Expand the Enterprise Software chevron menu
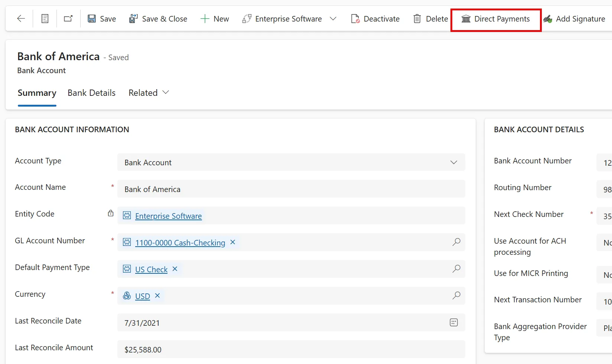The width and height of the screenshot is (612, 364). click(x=333, y=19)
